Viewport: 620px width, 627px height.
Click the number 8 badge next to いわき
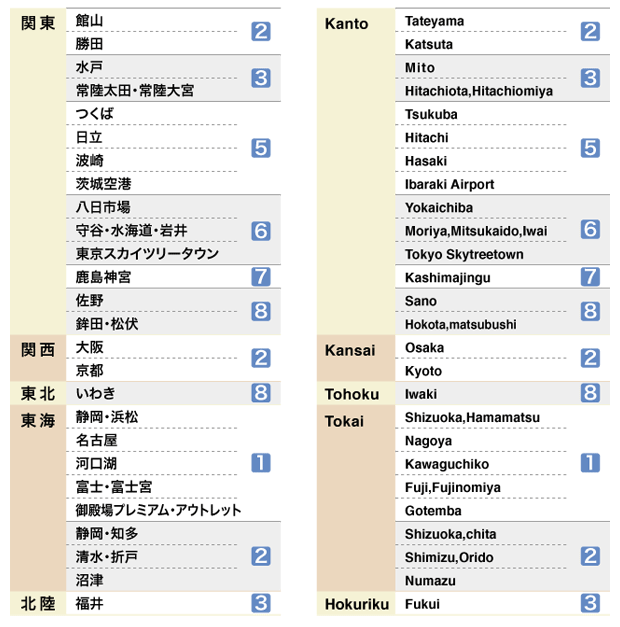coord(261,393)
